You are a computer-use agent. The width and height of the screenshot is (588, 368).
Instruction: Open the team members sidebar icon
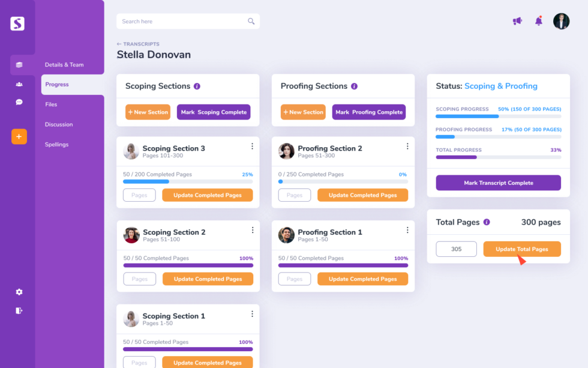tap(19, 84)
